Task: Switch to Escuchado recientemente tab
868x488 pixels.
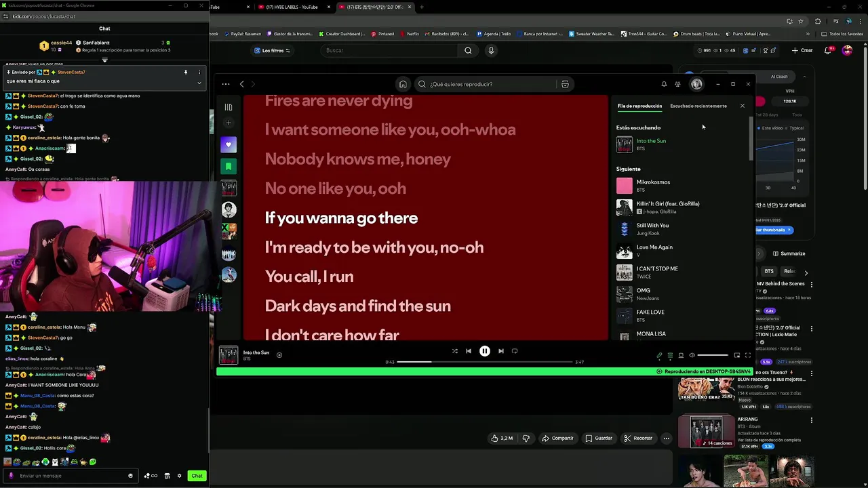Action: (698, 106)
